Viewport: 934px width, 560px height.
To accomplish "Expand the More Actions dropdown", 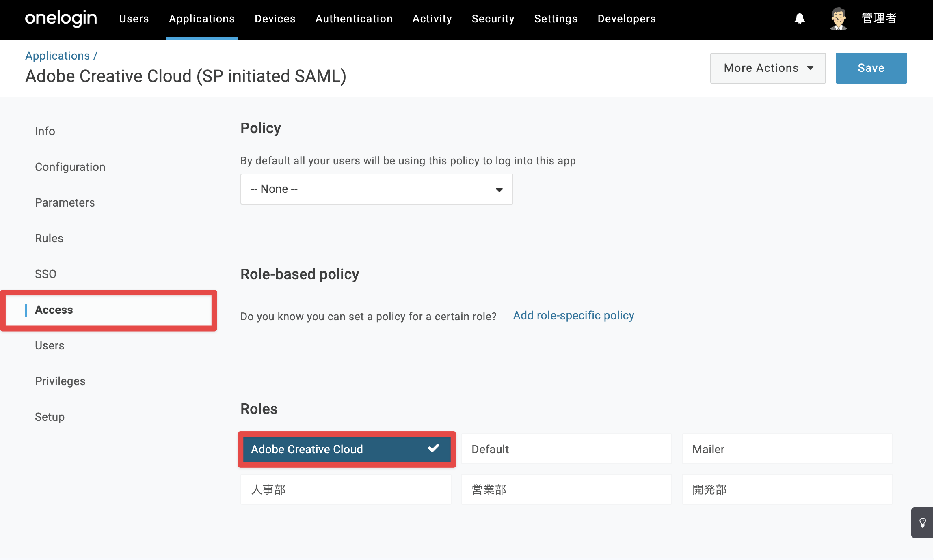I will point(768,68).
